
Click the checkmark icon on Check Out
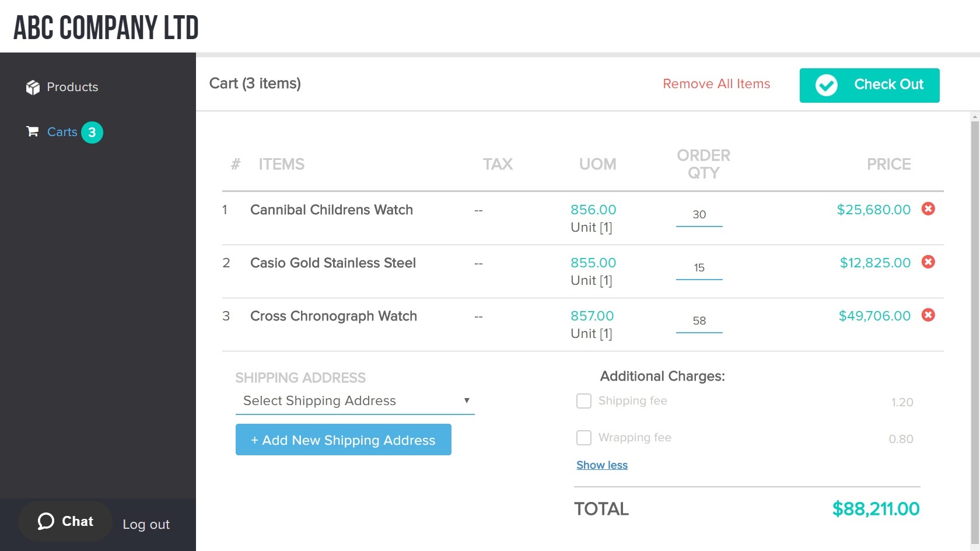826,85
